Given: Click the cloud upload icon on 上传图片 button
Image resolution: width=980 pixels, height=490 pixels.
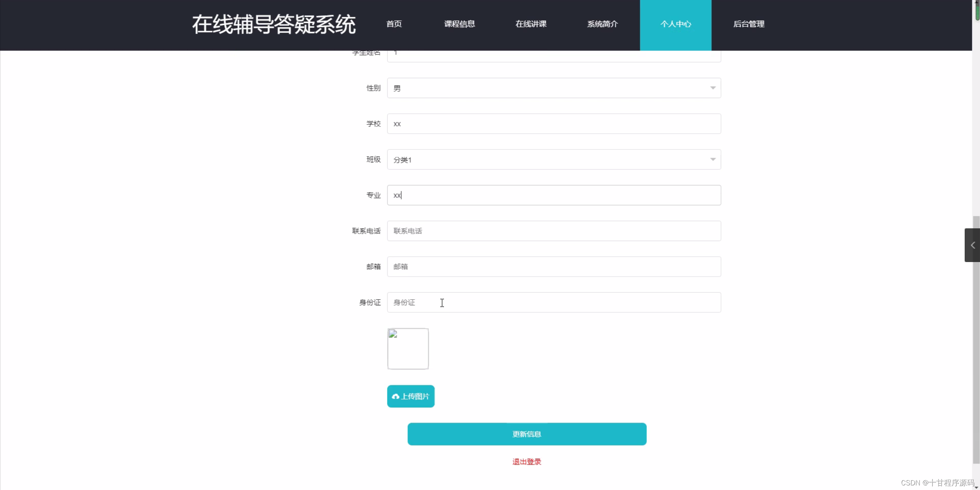Looking at the screenshot, I should (396, 396).
